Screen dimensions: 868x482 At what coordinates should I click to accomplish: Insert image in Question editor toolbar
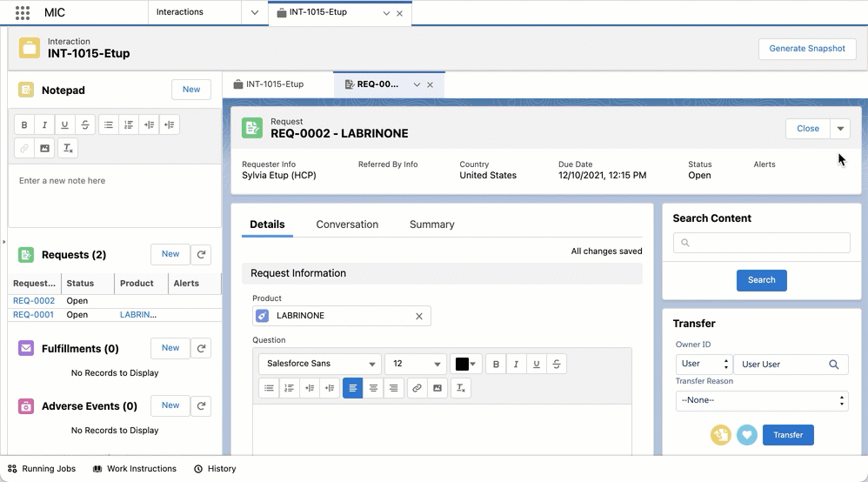(437, 388)
